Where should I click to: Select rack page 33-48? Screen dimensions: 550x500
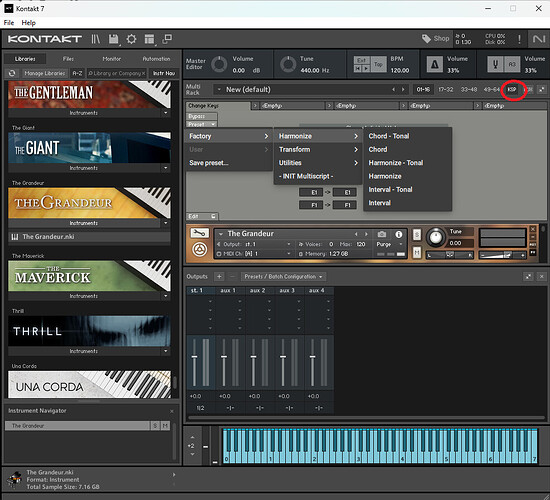coord(469,89)
